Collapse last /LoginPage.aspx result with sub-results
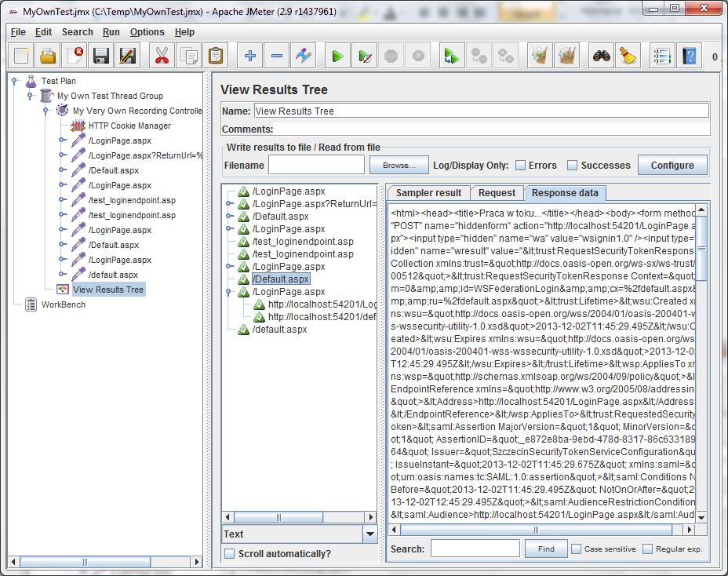This screenshot has width=728, height=576. click(x=228, y=292)
